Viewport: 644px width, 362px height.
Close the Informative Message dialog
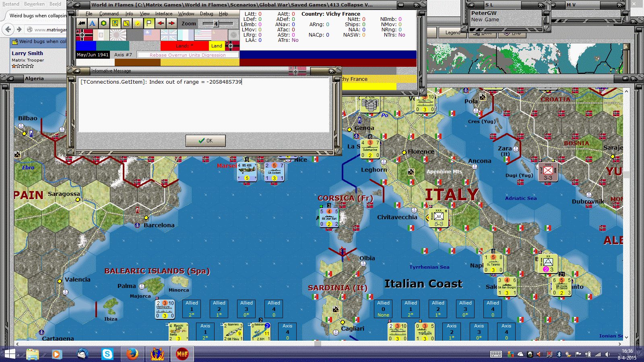click(332, 71)
